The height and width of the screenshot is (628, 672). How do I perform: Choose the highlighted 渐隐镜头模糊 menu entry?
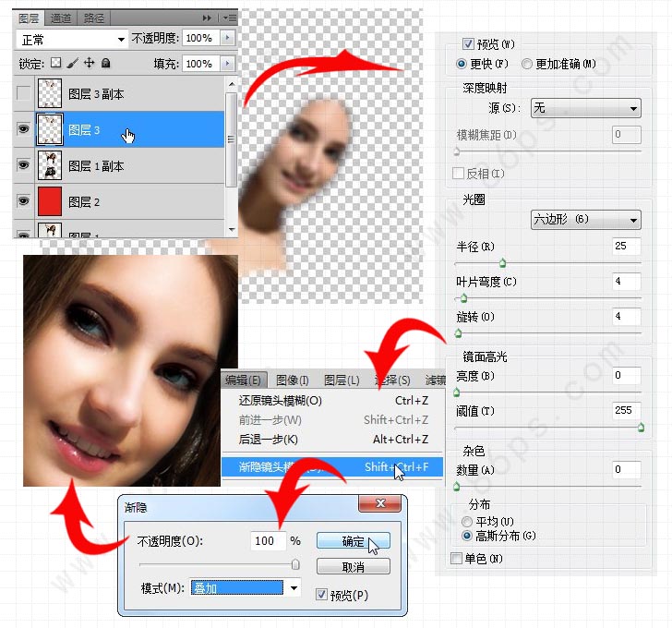tap(332, 466)
